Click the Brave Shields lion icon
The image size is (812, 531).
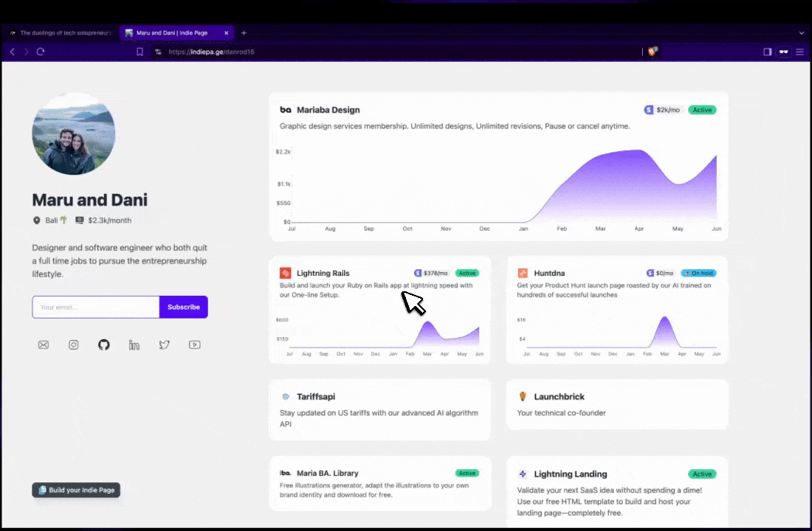(653, 52)
